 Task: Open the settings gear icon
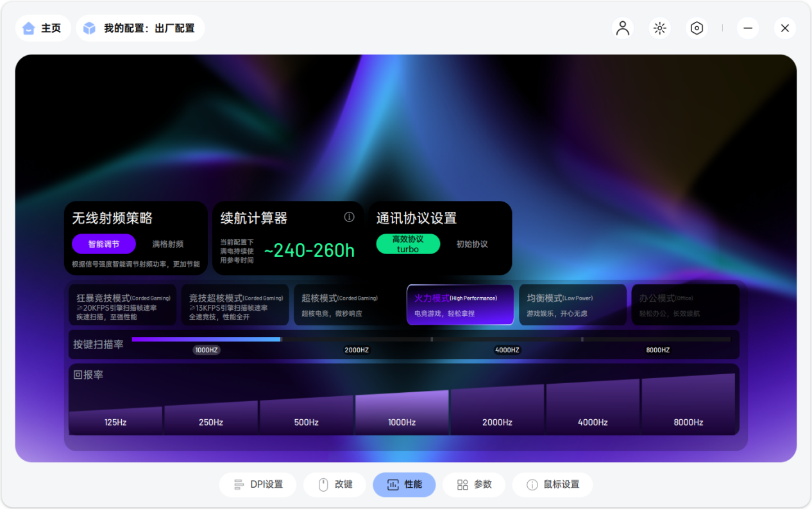[x=697, y=28]
